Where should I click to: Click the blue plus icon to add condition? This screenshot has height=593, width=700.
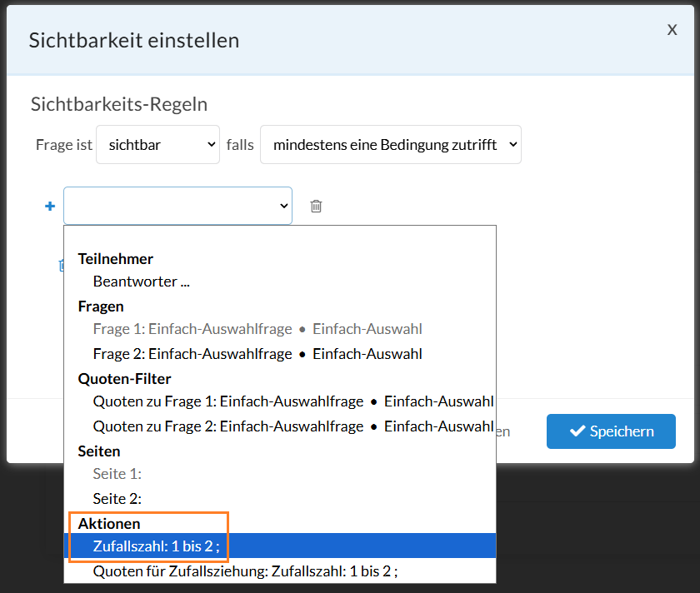click(x=50, y=207)
